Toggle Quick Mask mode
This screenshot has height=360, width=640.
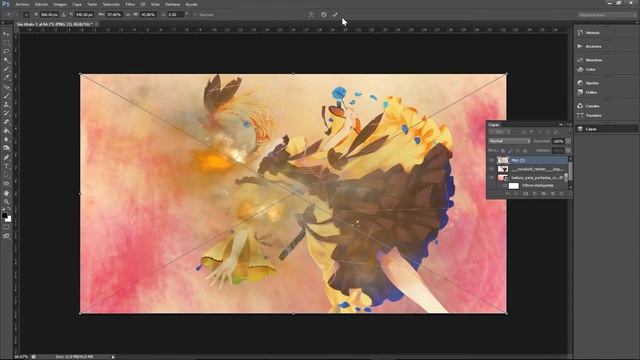(6, 227)
